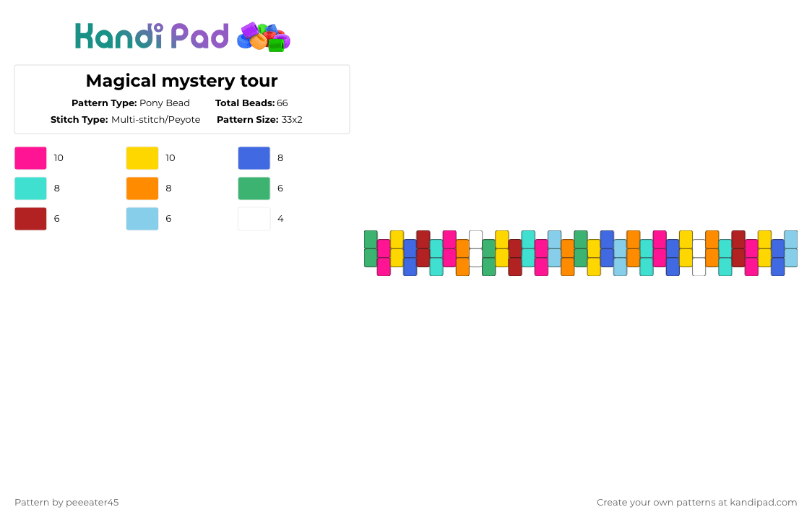Image resolution: width=812 pixels, height=520 pixels.
Task: Click the colorful beads pile icon
Action: click(264, 37)
